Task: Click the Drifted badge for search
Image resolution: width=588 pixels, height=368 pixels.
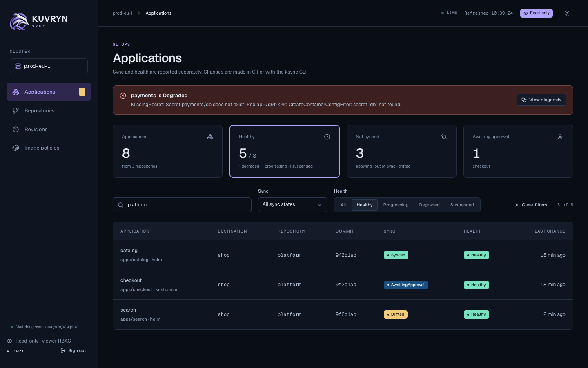Action: (x=396, y=314)
